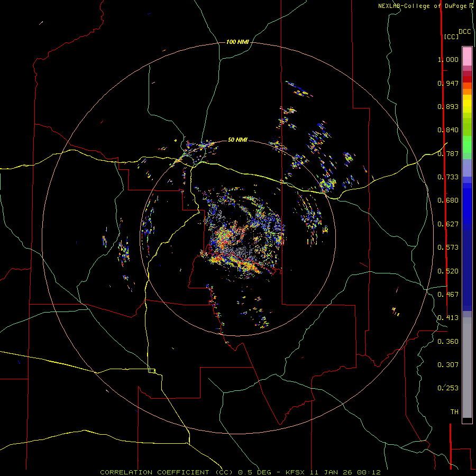
Task: Click the 0.573 scale value
Action: (x=448, y=248)
